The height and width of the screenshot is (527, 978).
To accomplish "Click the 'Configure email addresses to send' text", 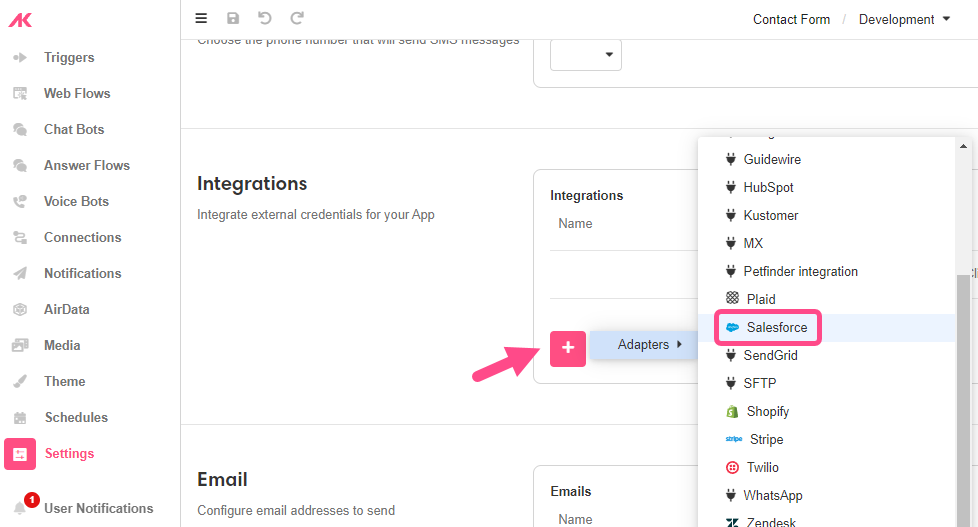I will coord(296,511).
